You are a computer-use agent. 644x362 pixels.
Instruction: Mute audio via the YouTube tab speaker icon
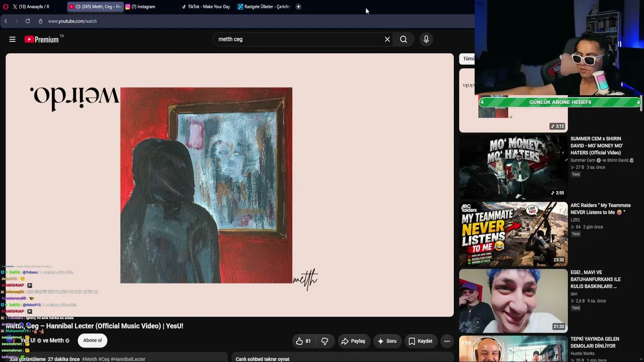click(x=78, y=7)
